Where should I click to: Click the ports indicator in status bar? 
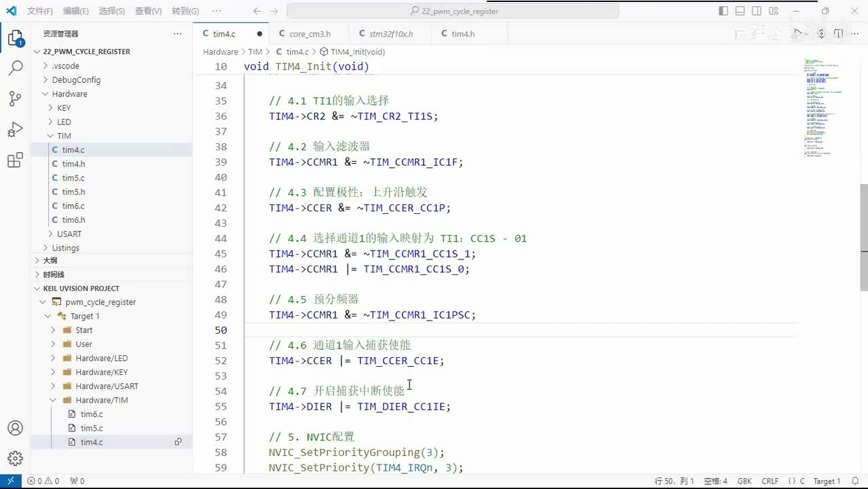77,481
